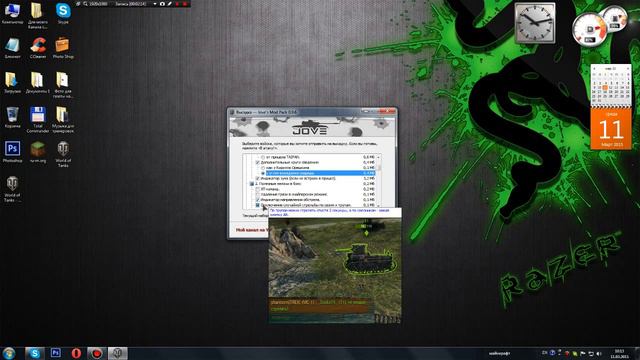640x360 pixels.
Task: Click the red 'Мой канал' link in installer
Action: (251, 230)
